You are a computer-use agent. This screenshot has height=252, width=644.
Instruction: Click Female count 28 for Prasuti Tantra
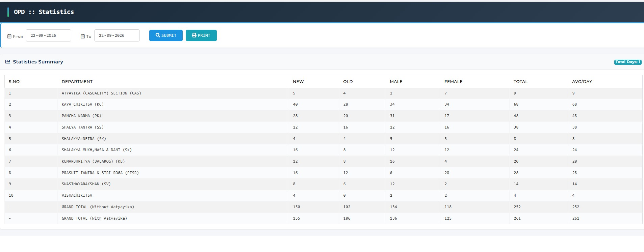click(x=447, y=173)
